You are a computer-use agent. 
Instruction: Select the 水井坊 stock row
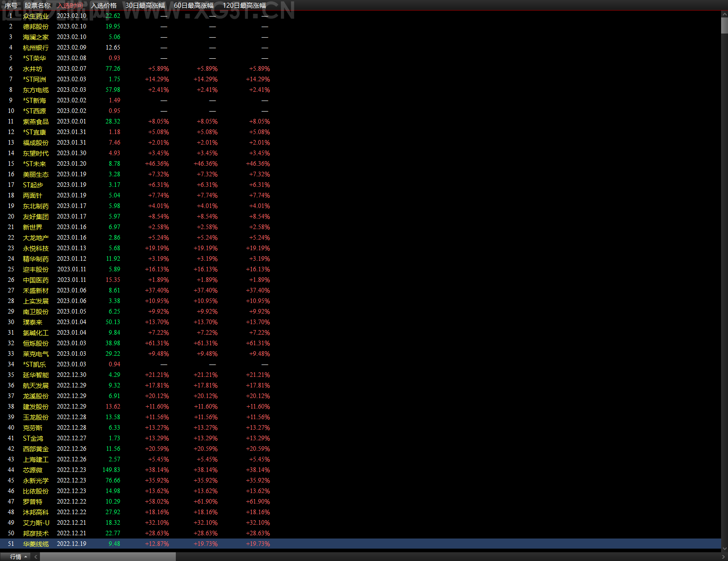point(360,69)
